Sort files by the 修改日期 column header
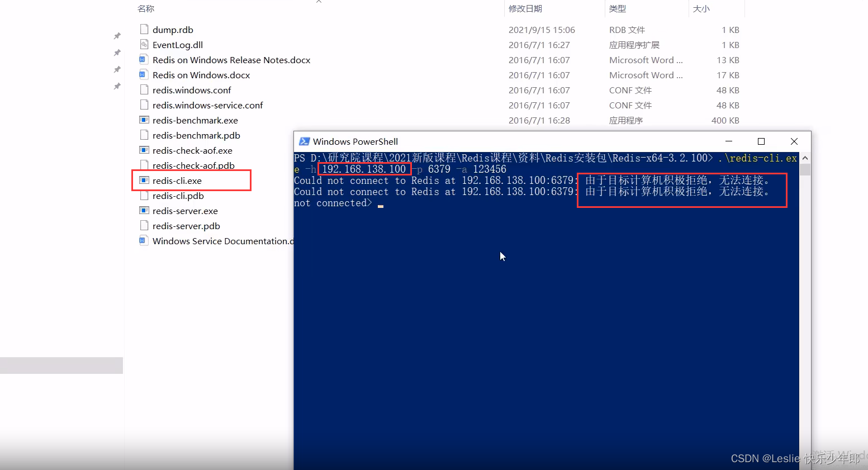868x470 pixels. (525, 8)
